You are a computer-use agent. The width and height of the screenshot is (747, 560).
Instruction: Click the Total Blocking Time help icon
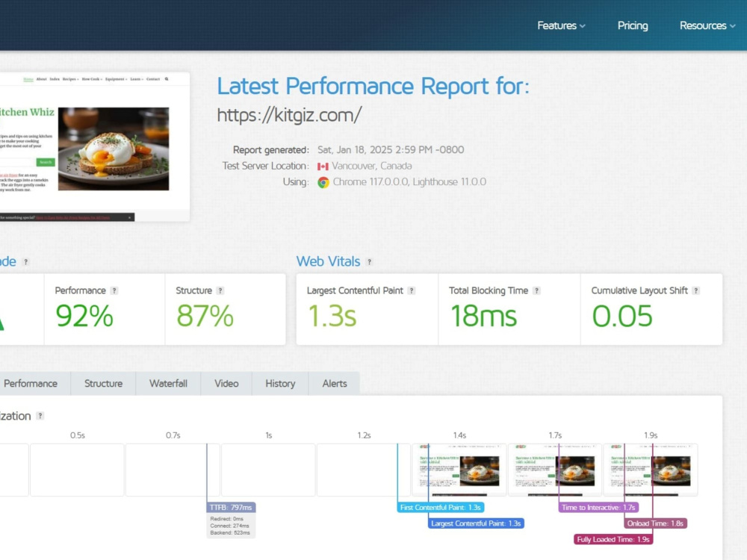(x=536, y=290)
